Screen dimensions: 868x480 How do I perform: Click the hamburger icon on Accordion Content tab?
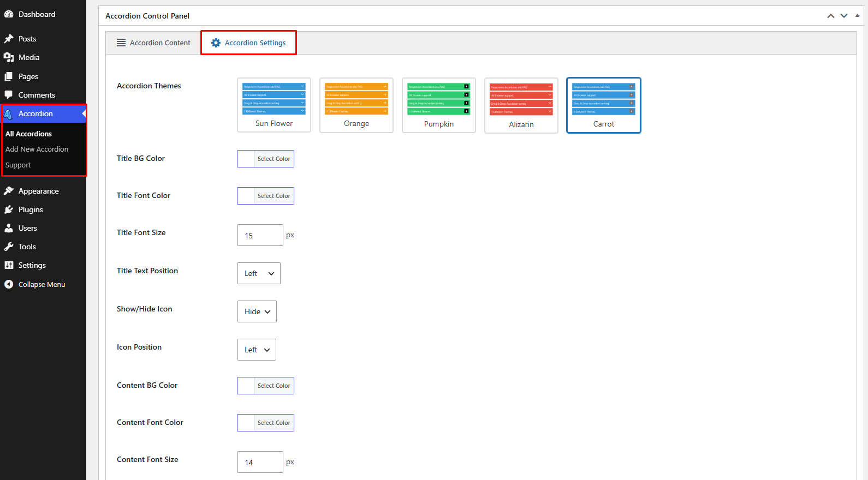[121, 43]
